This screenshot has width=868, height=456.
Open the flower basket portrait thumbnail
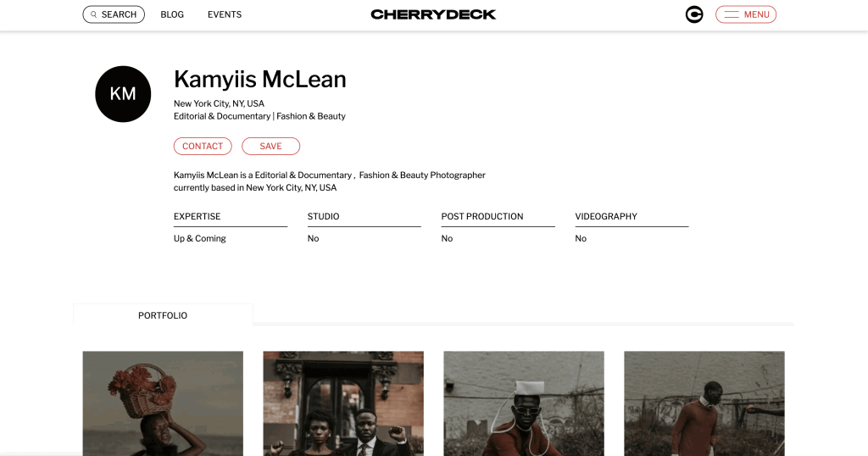point(163,403)
